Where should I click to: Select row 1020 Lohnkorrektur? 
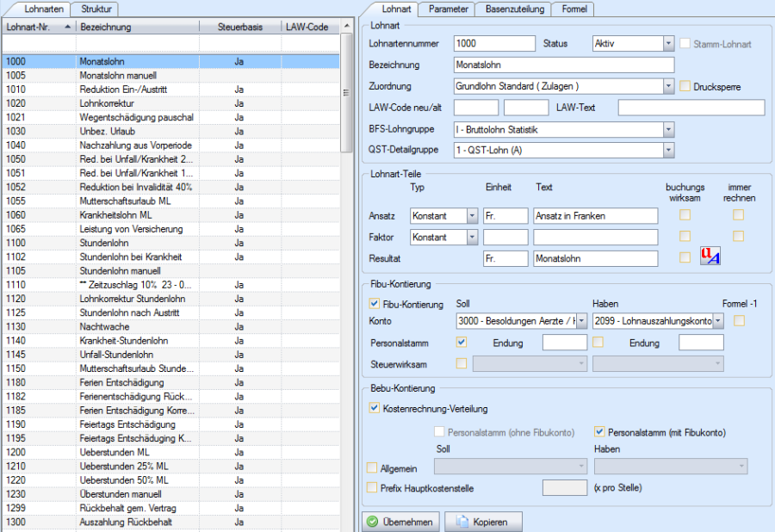[x=171, y=103]
